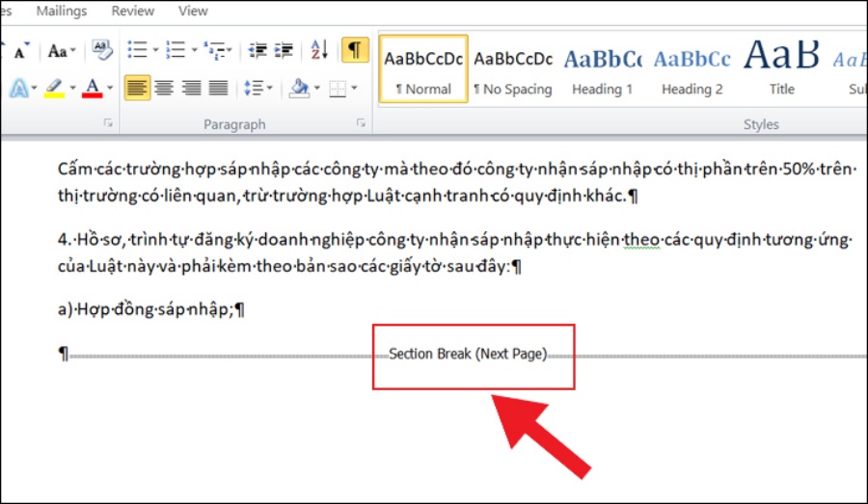
Task: Switch to the Review tab
Action: (x=132, y=12)
